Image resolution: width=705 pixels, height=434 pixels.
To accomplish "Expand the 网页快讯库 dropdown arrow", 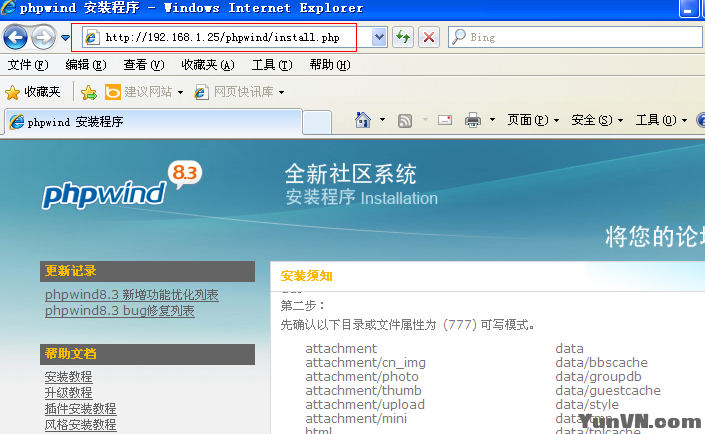I will (x=281, y=93).
